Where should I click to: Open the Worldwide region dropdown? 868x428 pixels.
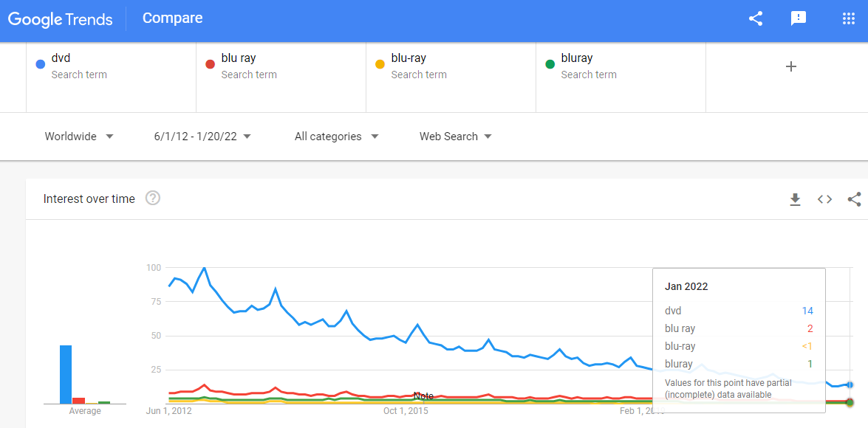tap(79, 137)
